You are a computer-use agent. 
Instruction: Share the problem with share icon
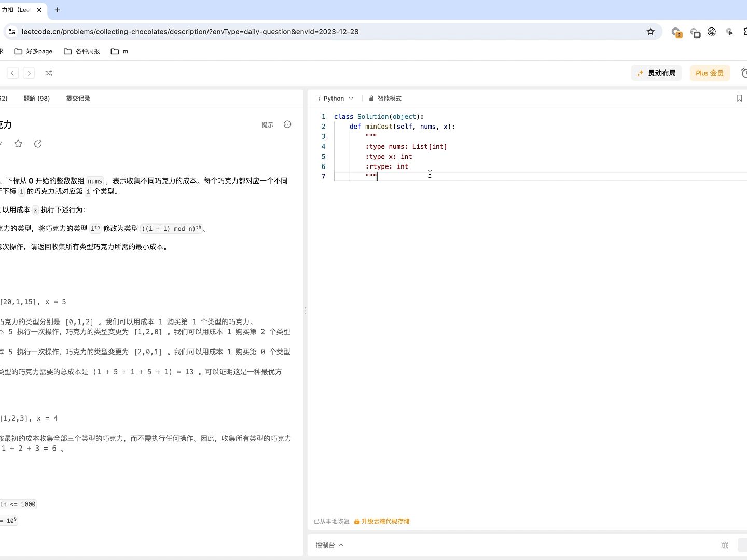38,144
